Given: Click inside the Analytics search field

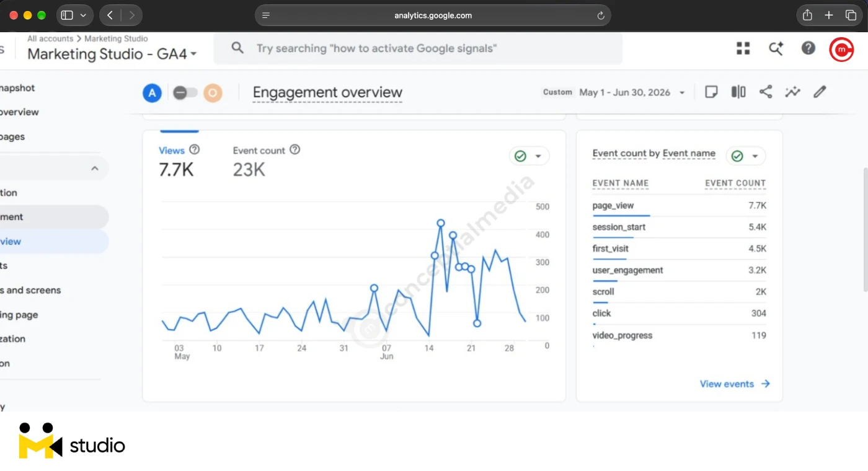Looking at the screenshot, I should tap(418, 48).
